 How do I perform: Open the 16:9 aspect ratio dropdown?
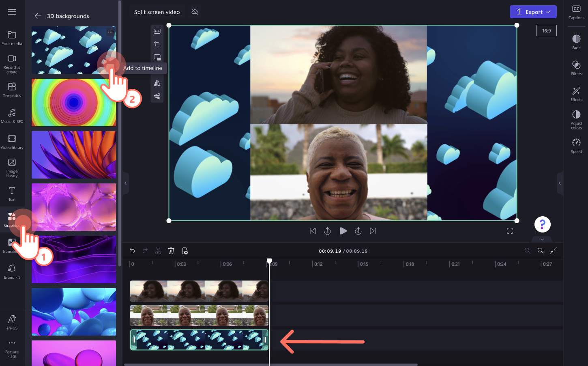[x=546, y=30]
